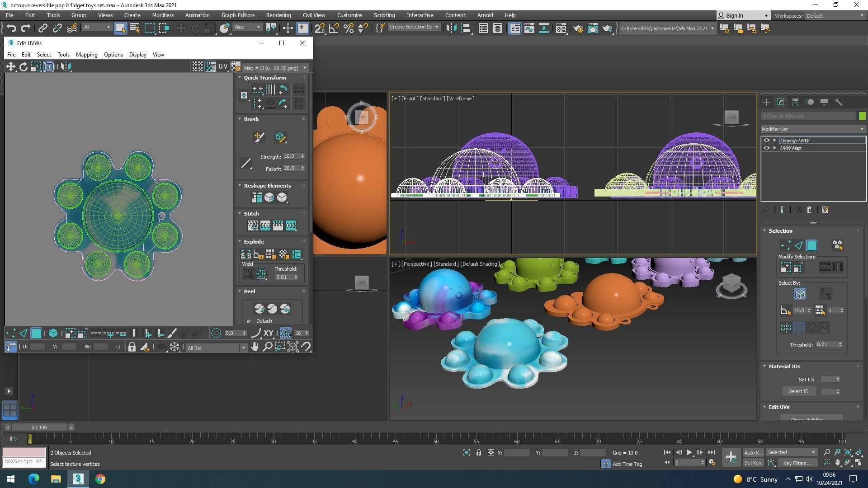Toggle Polygon sub-object mode in Selection rollout
This screenshot has height=488, width=868.
click(x=811, y=245)
